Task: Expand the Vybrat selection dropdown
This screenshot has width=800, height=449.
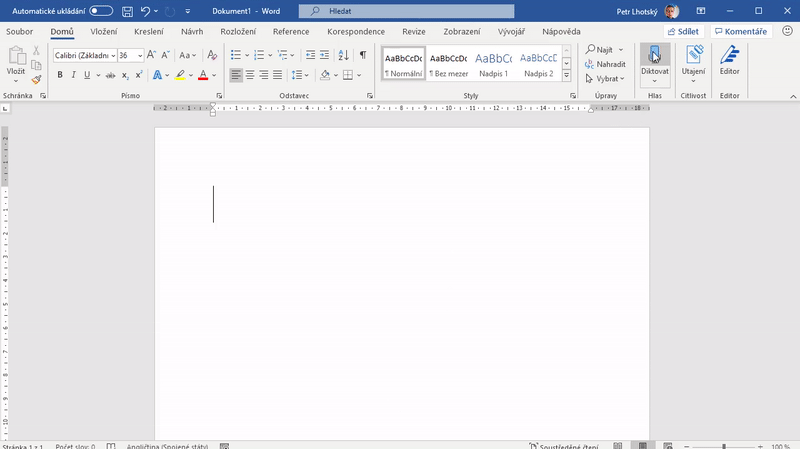Action: 608,78
